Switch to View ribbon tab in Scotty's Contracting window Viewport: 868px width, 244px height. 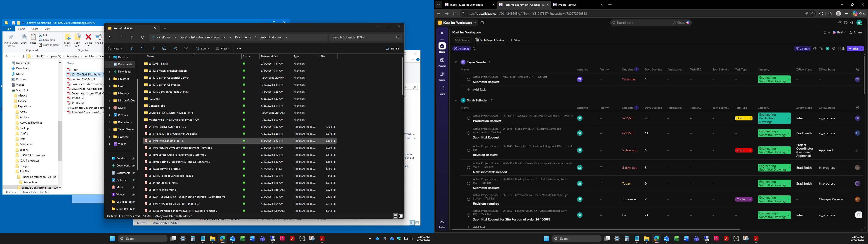[x=47, y=29]
